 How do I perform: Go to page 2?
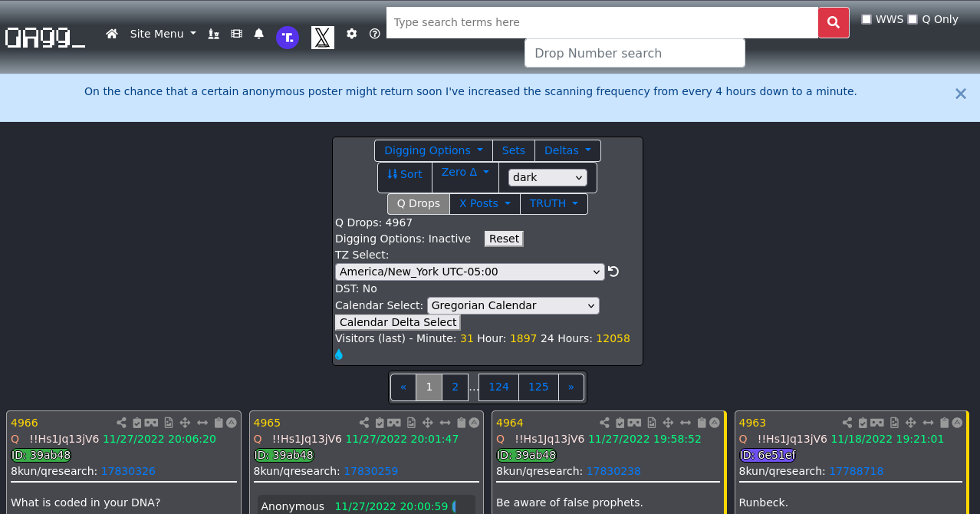pos(455,387)
